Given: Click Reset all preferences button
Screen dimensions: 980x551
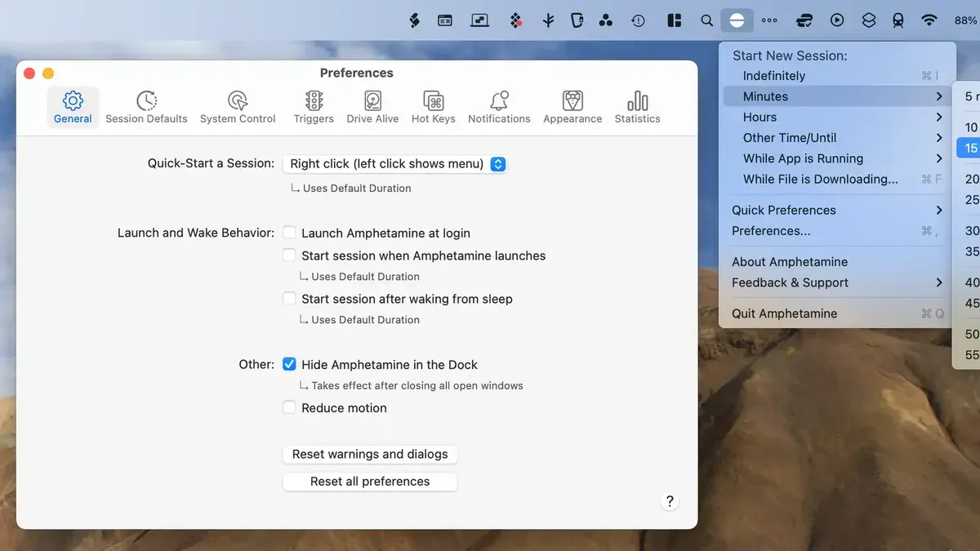Looking at the screenshot, I should [x=370, y=482].
